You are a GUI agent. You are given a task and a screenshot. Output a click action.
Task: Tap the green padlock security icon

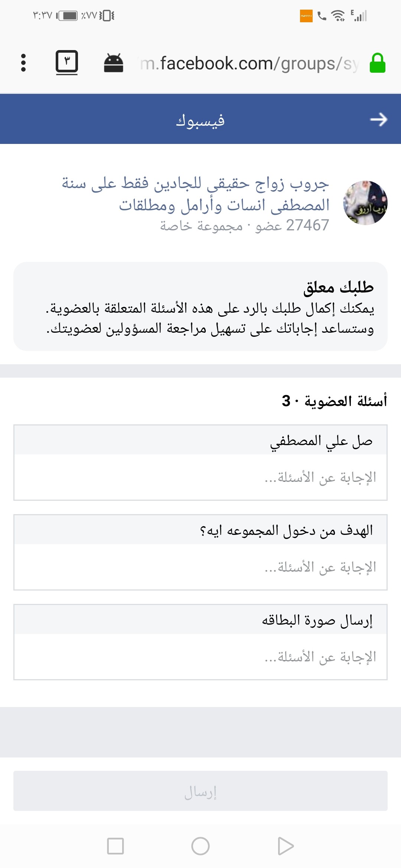378,63
